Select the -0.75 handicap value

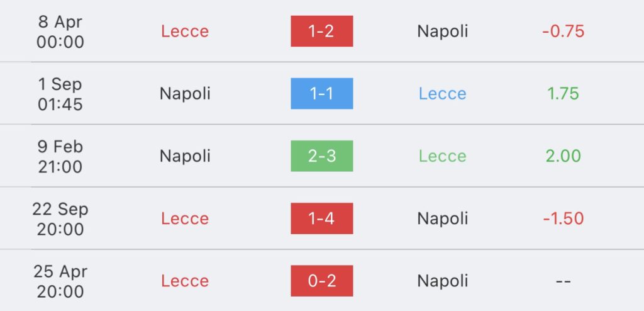tap(563, 31)
